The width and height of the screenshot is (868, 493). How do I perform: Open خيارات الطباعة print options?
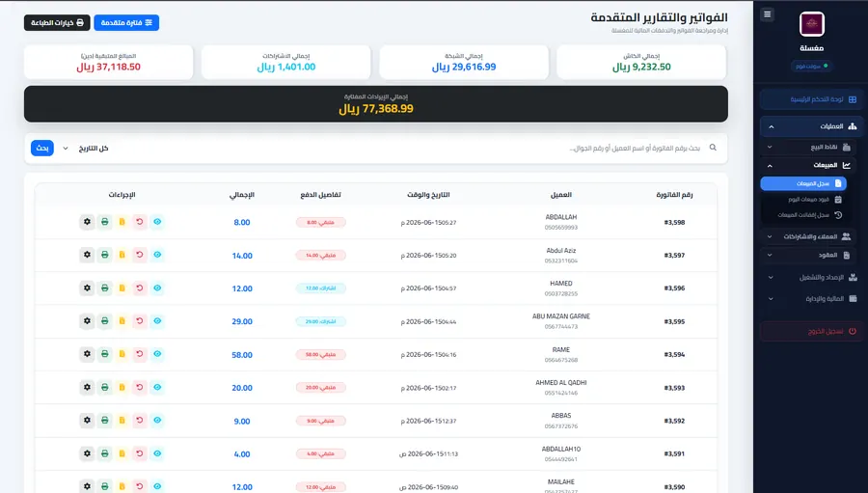[x=57, y=23]
